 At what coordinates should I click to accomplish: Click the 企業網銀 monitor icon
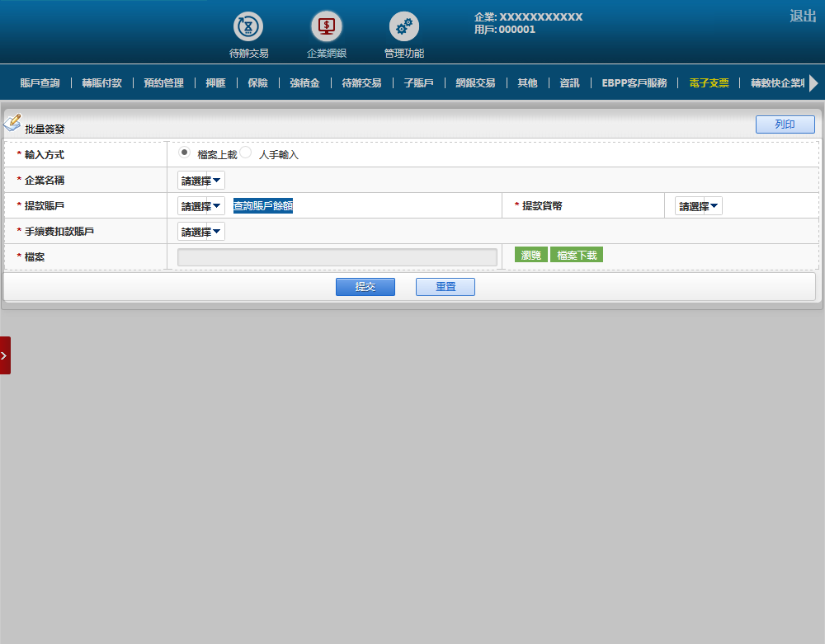[327, 27]
